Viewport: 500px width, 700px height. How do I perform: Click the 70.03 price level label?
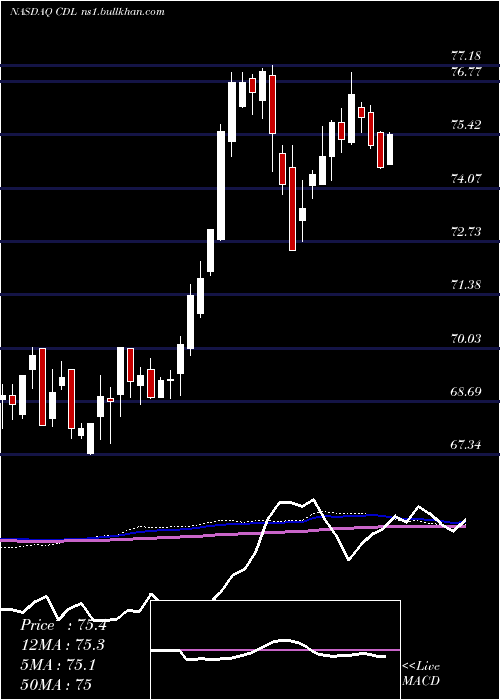pos(466,338)
